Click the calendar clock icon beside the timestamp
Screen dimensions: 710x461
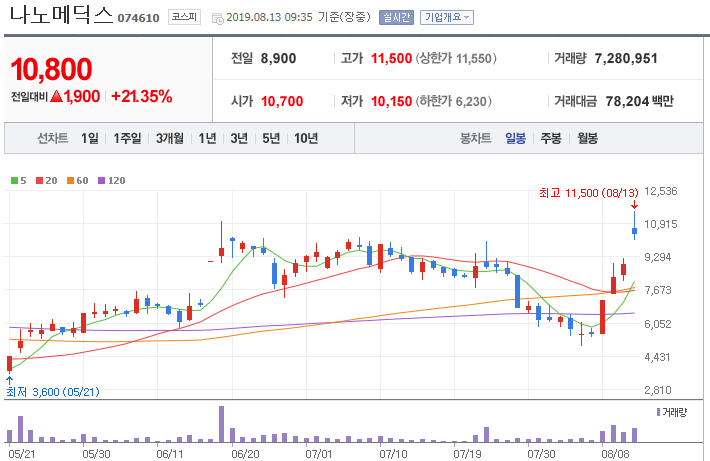click(x=218, y=19)
